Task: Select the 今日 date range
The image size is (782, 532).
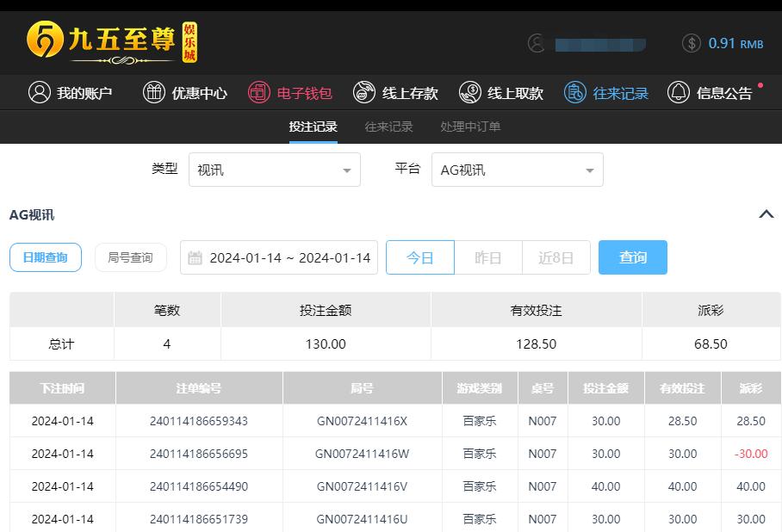Action: tap(419, 257)
